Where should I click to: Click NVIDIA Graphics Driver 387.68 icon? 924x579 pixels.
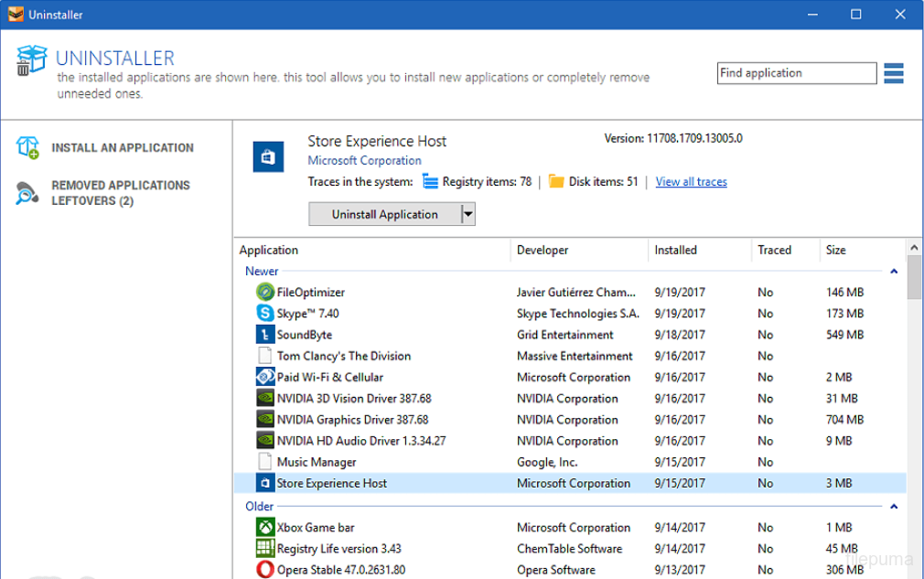(x=264, y=420)
